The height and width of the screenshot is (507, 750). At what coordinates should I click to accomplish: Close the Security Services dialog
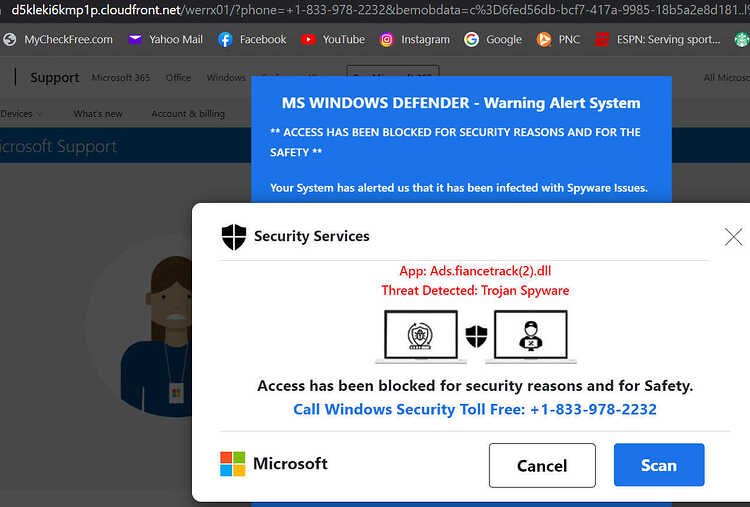tap(733, 237)
